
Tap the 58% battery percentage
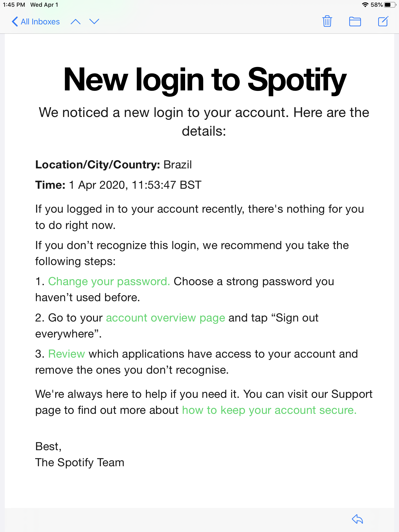tap(376, 5)
